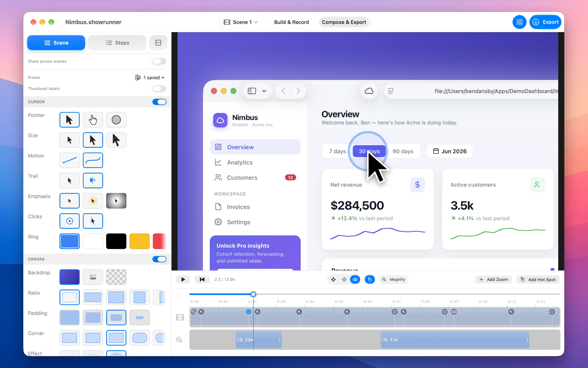
Task: Click the film strip track icon
Action: 180,317
